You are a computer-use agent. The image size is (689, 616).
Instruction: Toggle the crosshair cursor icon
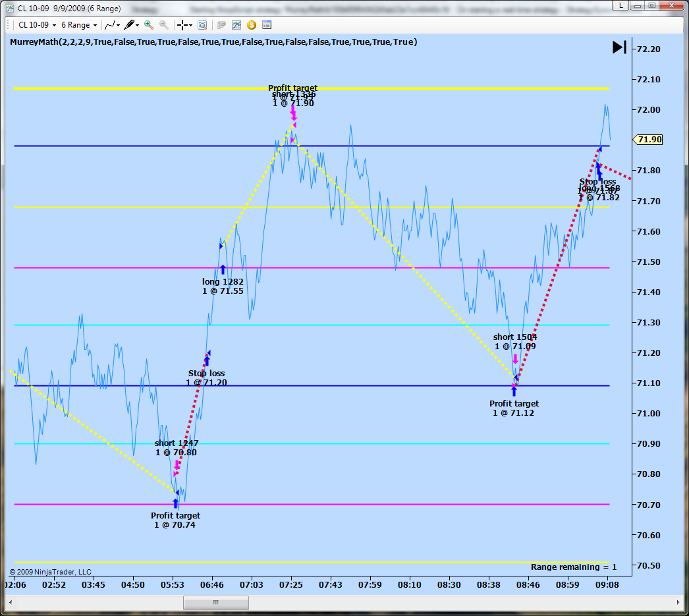pos(182,25)
